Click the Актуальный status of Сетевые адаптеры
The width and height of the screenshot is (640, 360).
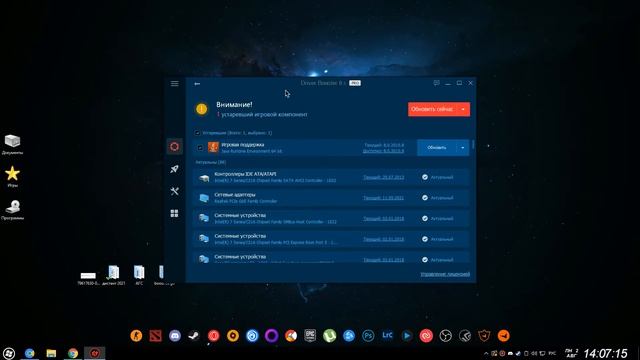(438, 198)
